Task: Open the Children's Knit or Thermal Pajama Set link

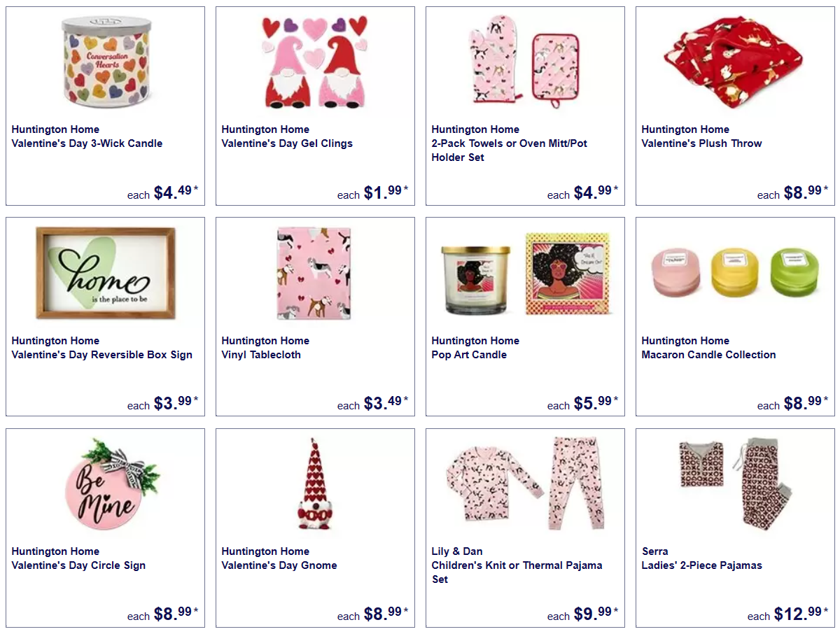Action: (x=517, y=572)
